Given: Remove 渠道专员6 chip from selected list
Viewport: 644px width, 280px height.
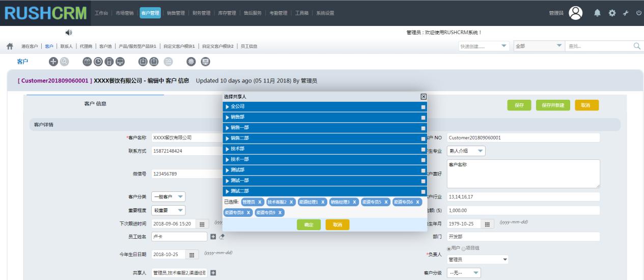Looking at the screenshot, I should (x=418, y=202).
